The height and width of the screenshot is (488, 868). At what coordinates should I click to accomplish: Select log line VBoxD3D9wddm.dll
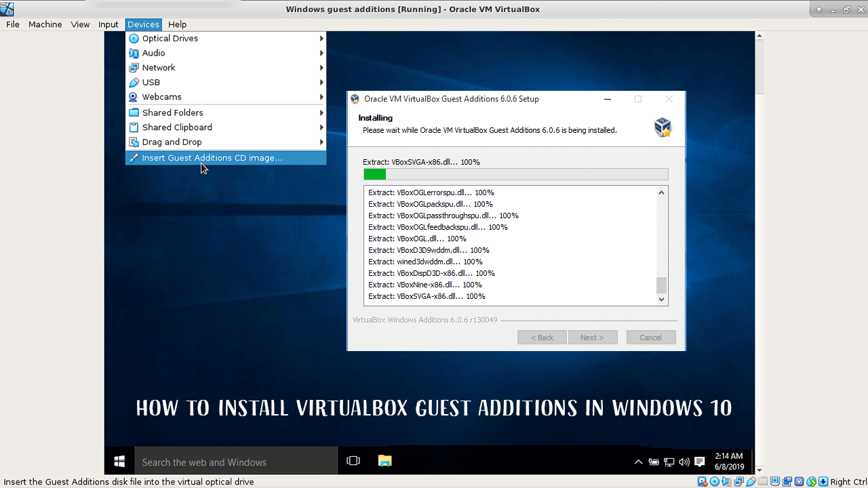pos(429,250)
